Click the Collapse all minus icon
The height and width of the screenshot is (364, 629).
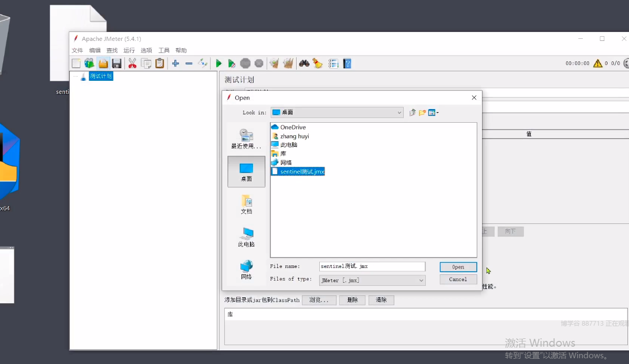coord(189,63)
